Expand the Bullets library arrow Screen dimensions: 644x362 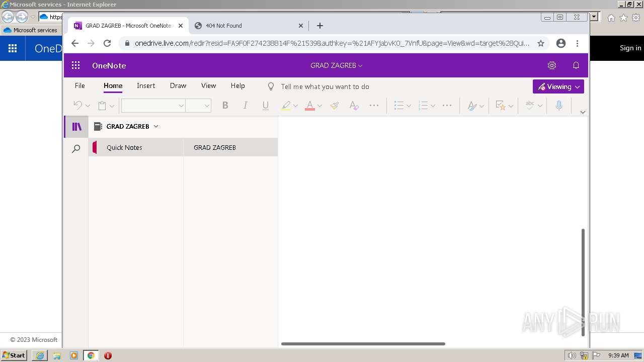coord(409,106)
